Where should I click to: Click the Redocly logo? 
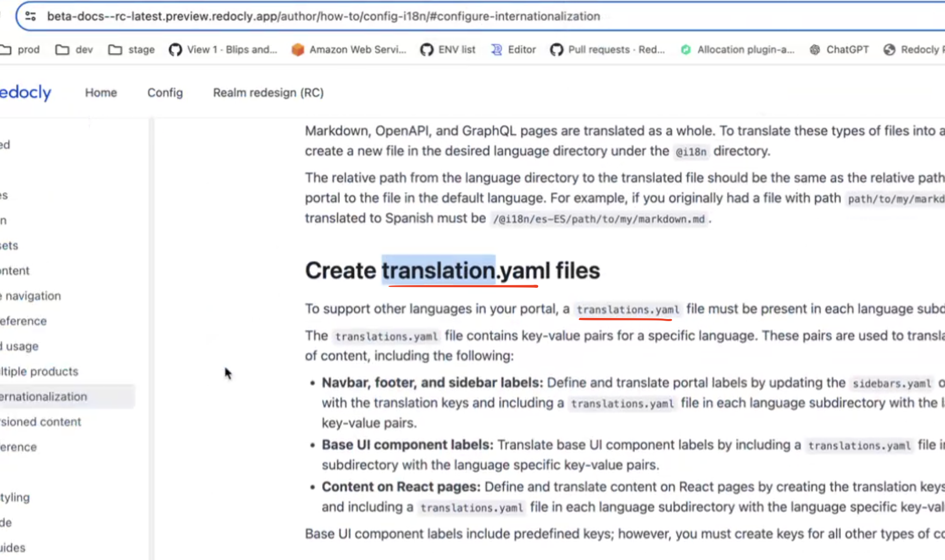coord(25,93)
